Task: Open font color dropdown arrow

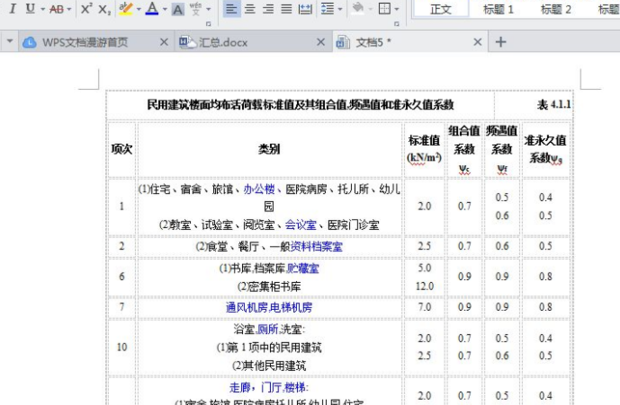Action: click(x=165, y=9)
